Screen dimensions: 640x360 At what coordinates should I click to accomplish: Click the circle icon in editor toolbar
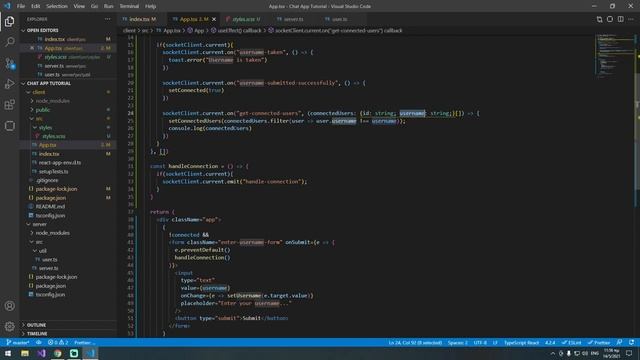click(610, 19)
